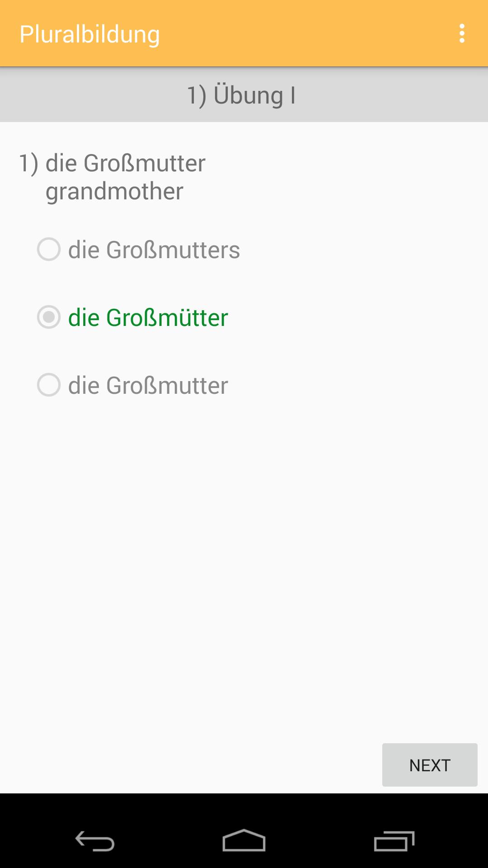
Task: Tap the question number "1)" before the prompt
Action: click(x=28, y=163)
